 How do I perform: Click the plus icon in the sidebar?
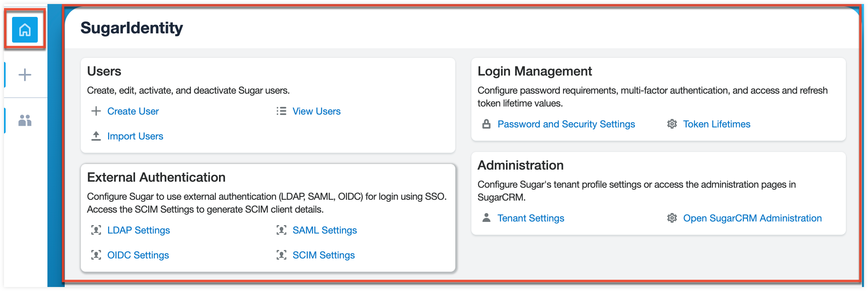tap(25, 75)
